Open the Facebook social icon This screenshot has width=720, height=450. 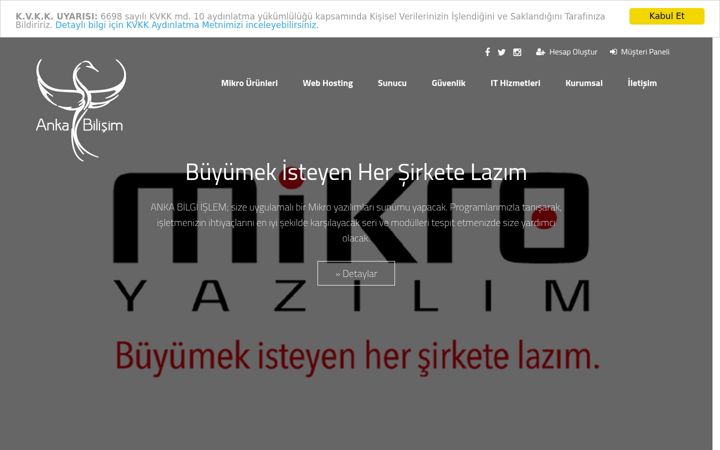(487, 52)
